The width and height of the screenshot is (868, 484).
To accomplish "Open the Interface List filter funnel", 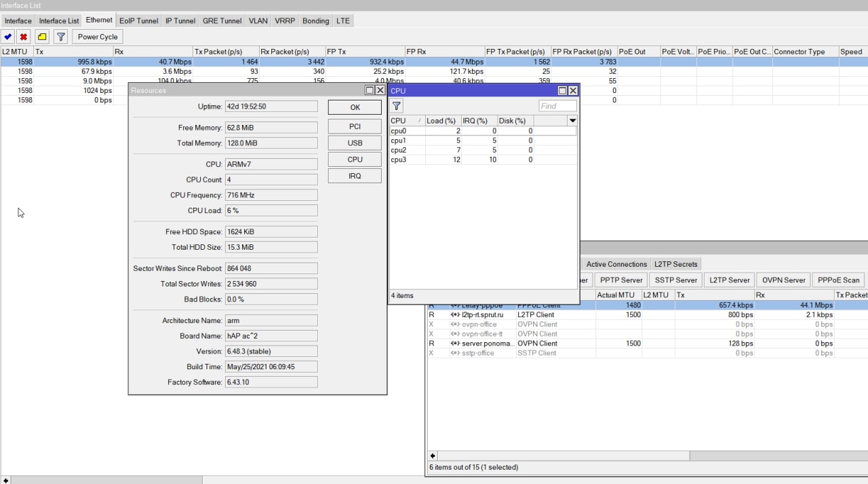I will (x=60, y=37).
